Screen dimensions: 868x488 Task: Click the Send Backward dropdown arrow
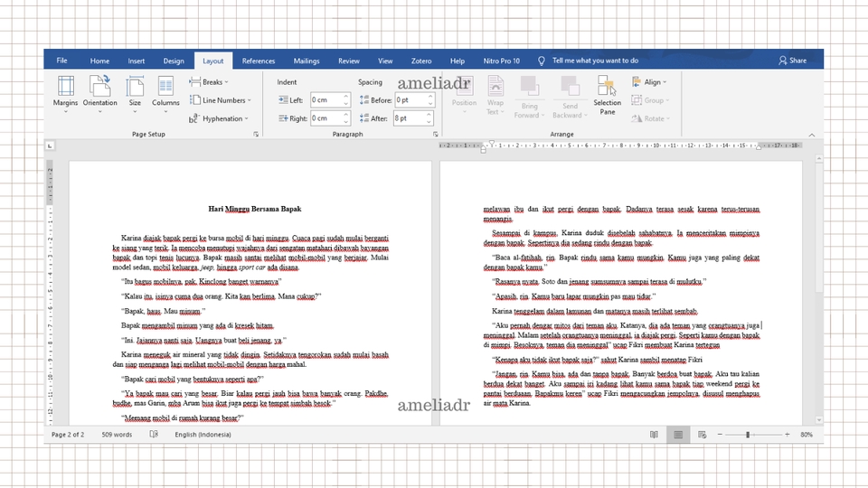586,115
